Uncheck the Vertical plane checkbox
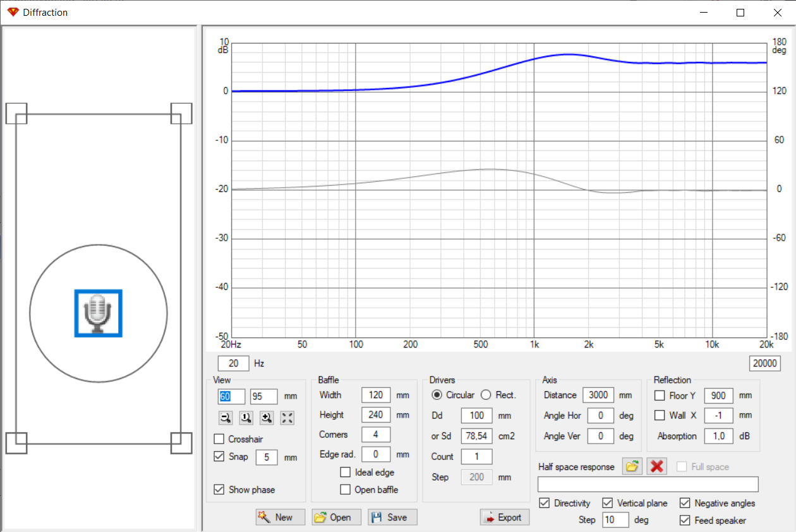796x532 pixels. click(x=608, y=503)
